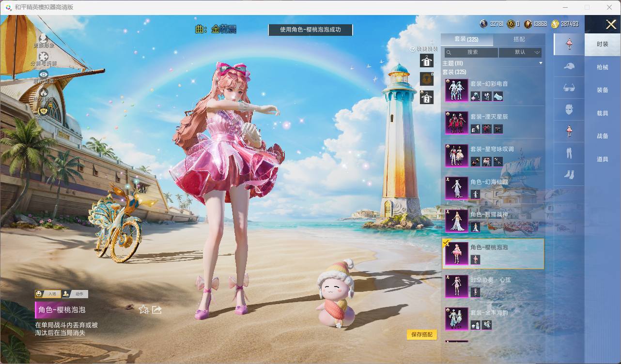Open the flame-shaped 热力 icon
621x364 pixels.
point(44,92)
